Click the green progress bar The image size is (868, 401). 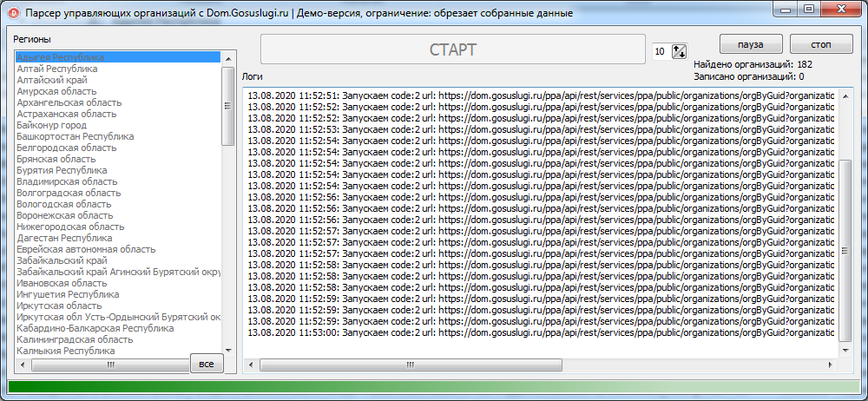click(434, 387)
